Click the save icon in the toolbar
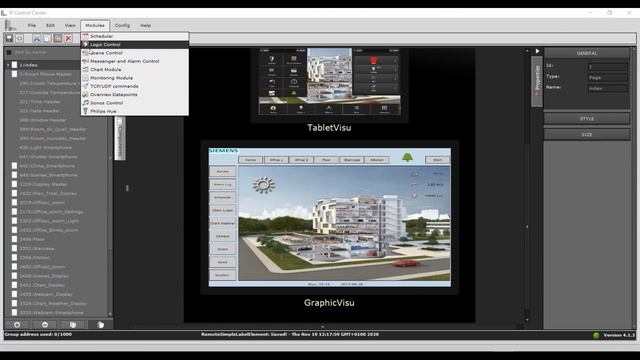Screen dimensions: 640x360 (x=9, y=38)
